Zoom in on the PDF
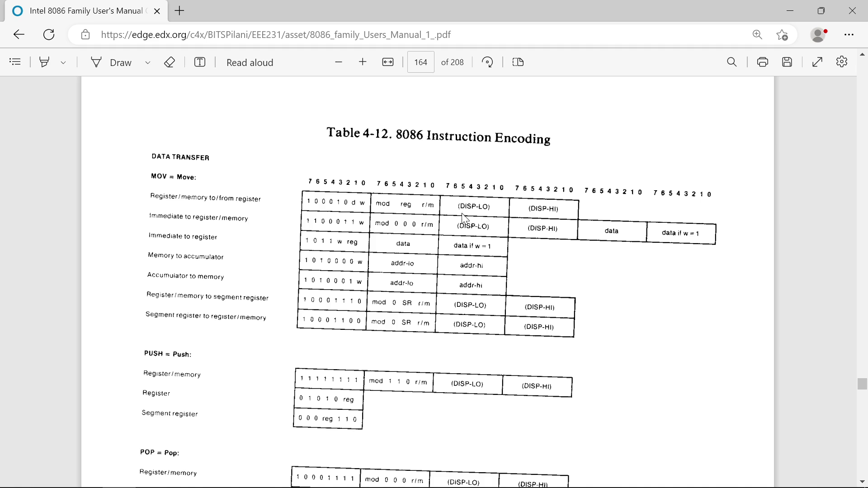This screenshot has width=868, height=488. click(x=363, y=62)
